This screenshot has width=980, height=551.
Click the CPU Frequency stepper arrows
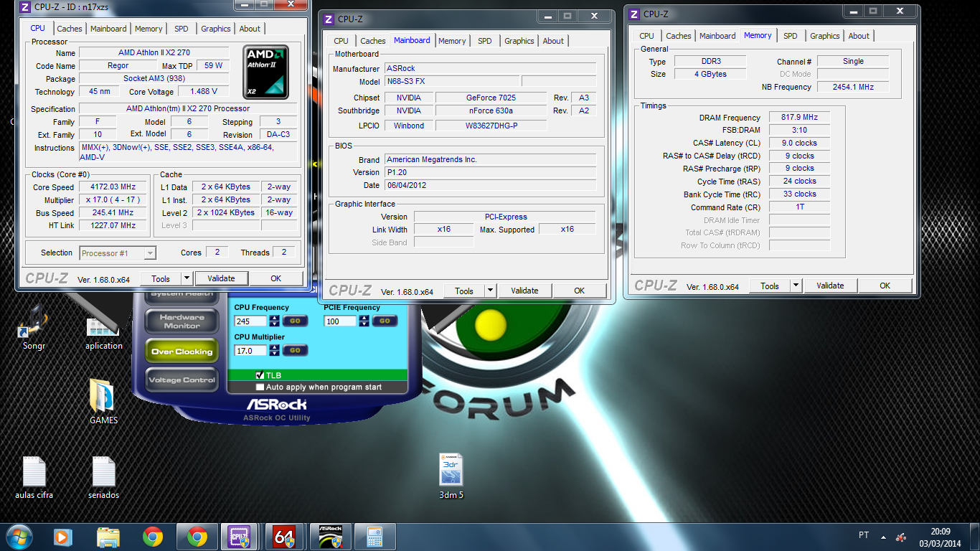pos(273,321)
